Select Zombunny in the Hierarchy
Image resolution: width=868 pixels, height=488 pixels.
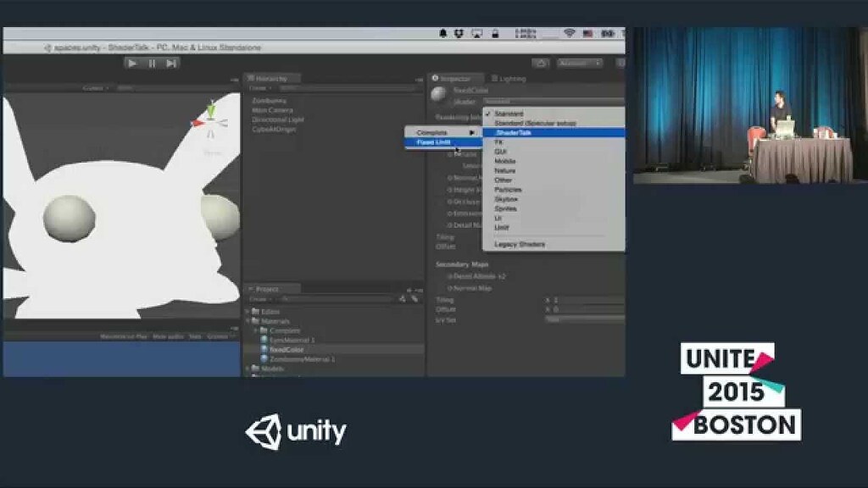point(269,101)
